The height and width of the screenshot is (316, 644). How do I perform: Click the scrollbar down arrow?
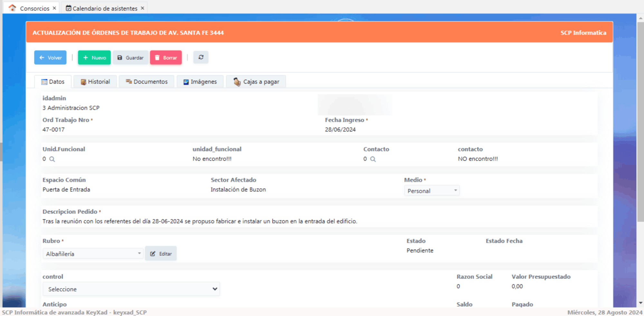pos(640,303)
